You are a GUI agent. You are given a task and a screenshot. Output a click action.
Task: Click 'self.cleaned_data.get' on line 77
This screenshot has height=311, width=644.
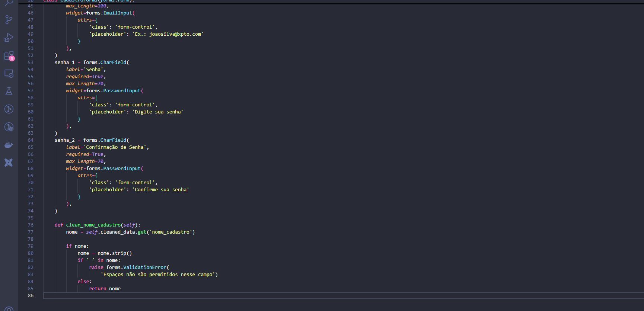click(116, 232)
